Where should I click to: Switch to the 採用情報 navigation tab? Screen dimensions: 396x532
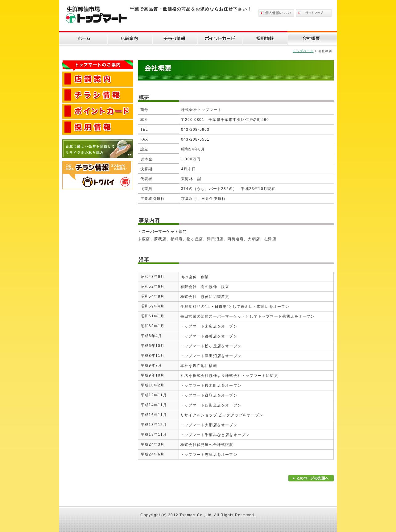(x=265, y=39)
